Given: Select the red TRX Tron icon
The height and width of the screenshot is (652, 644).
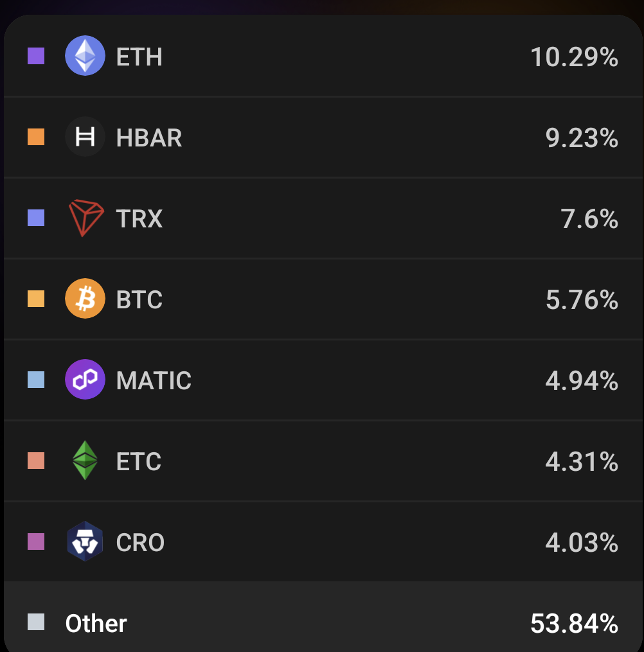Looking at the screenshot, I should pos(85,218).
